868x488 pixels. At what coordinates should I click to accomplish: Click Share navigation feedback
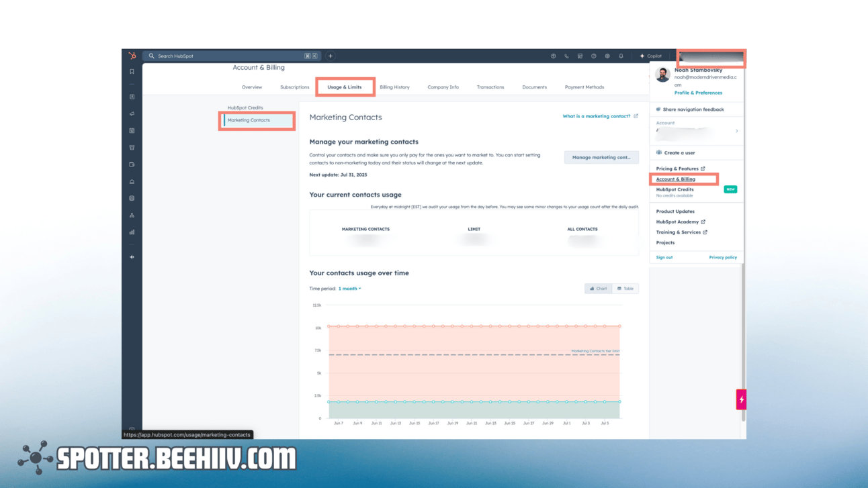tap(690, 109)
